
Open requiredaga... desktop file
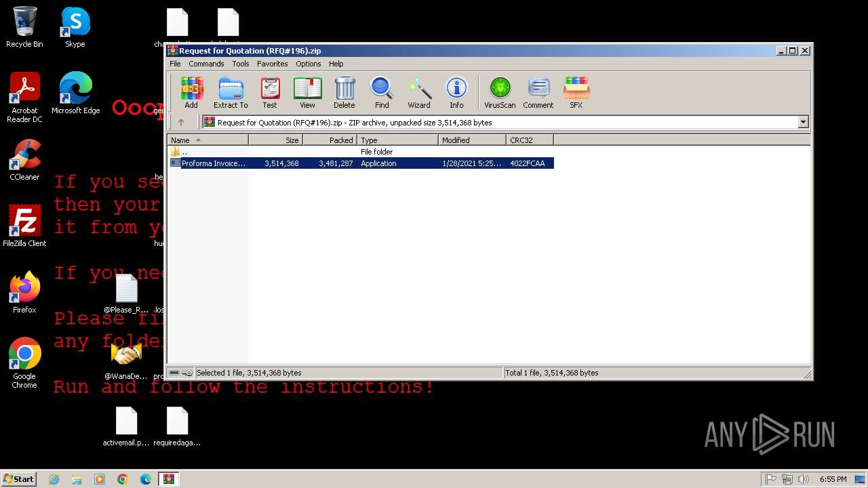[177, 426]
